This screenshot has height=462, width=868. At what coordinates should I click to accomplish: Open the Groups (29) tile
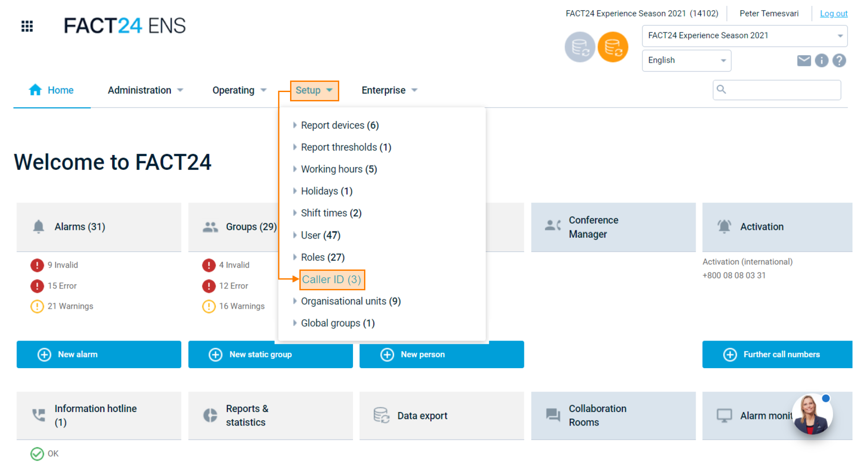[233, 227]
